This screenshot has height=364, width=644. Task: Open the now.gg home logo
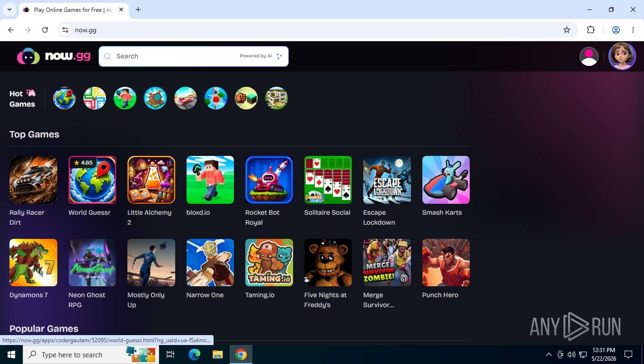click(x=54, y=56)
